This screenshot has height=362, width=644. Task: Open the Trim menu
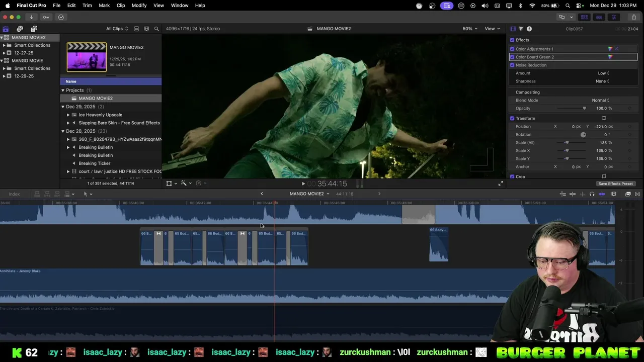(87, 6)
